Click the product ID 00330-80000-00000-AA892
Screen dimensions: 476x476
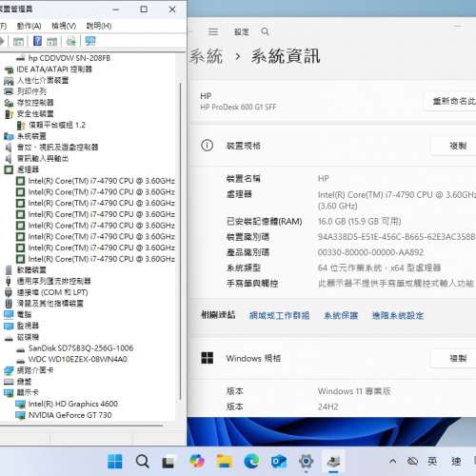tap(370, 252)
